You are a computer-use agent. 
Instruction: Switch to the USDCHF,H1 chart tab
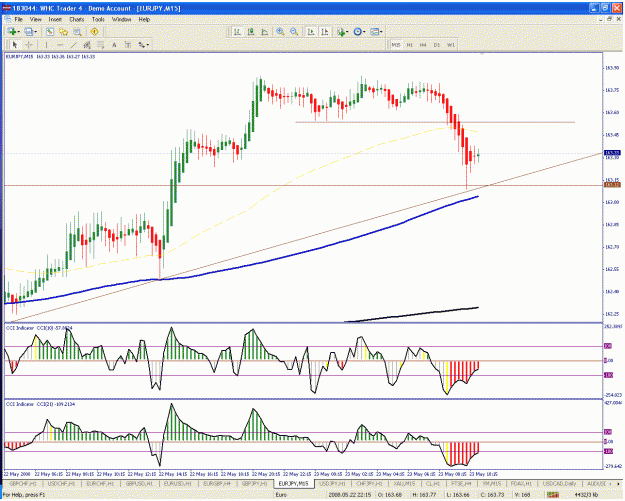point(61,484)
